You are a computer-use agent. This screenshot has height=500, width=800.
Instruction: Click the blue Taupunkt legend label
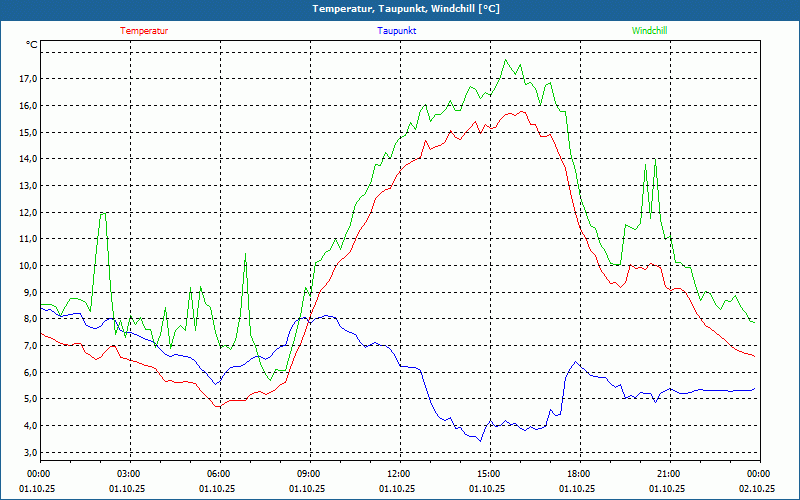click(397, 31)
